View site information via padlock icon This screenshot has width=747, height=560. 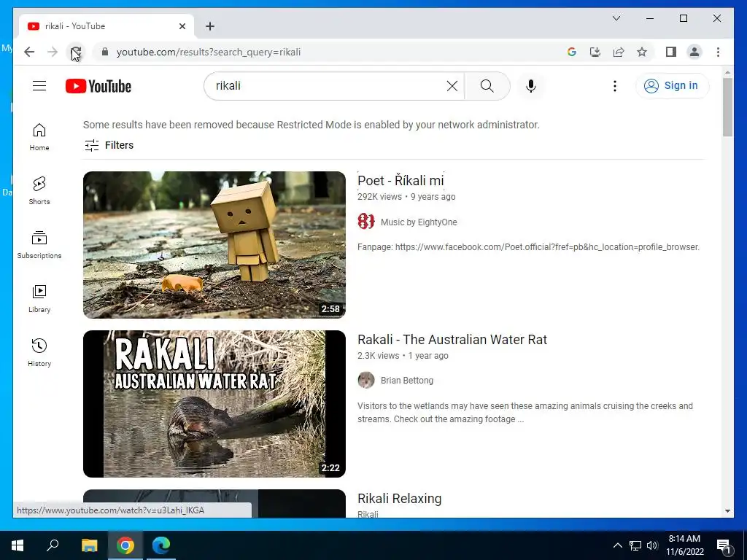click(x=105, y=52)
